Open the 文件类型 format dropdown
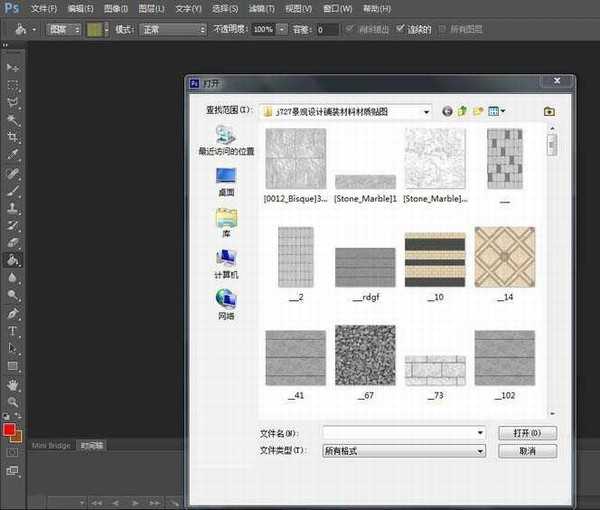Image resolution: width=600 pixels, height=510 pixels. (x=481, y=452)
